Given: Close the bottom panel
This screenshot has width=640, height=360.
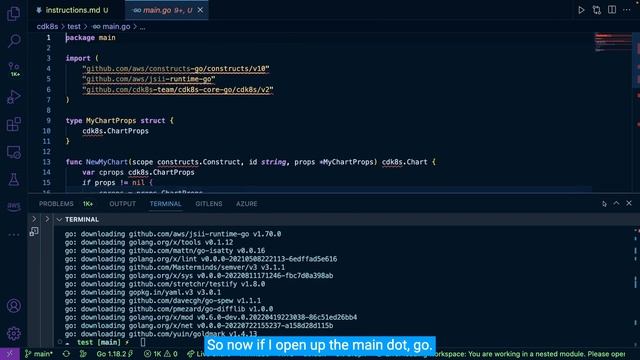Looking at the screenshot, I should 629,203.
